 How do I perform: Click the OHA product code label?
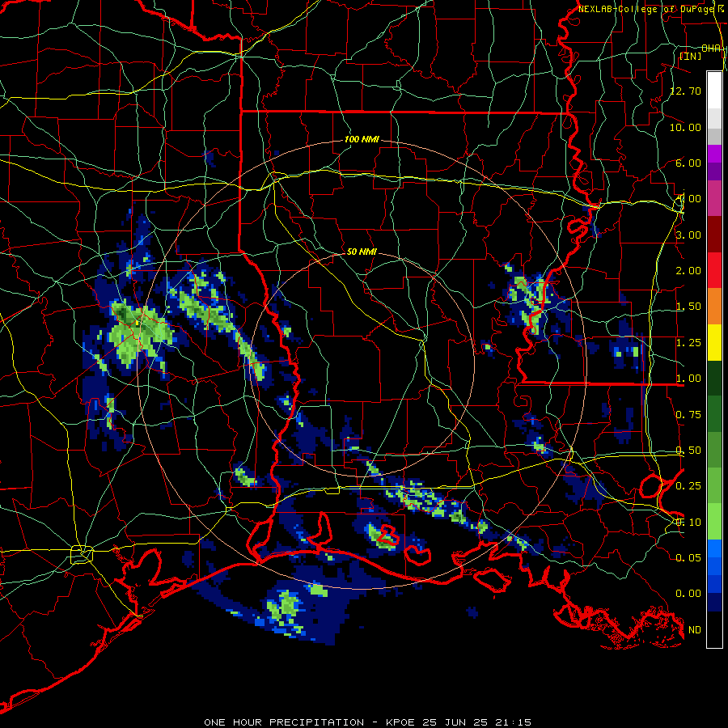tap(711, 49)
